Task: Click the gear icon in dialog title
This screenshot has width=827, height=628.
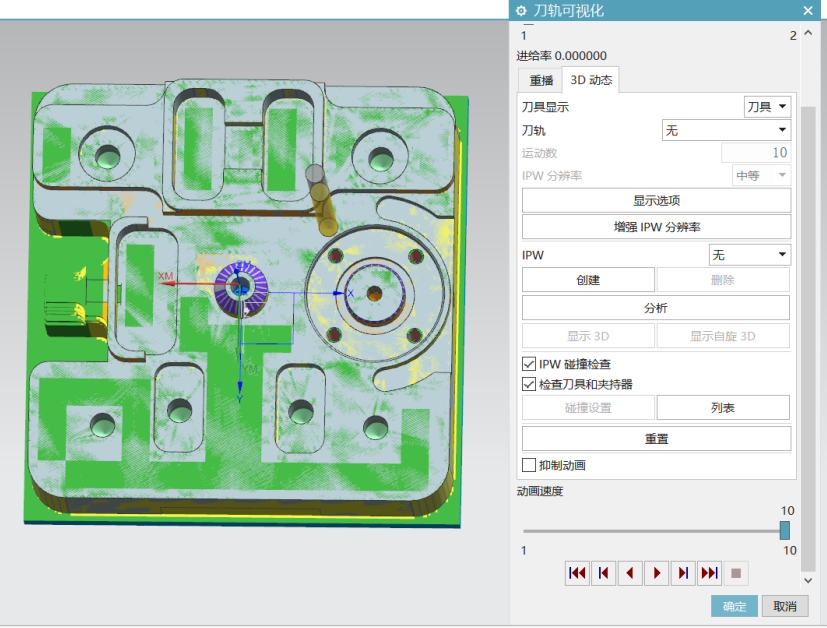Action: pyautogui.click(x=521, y=11)
